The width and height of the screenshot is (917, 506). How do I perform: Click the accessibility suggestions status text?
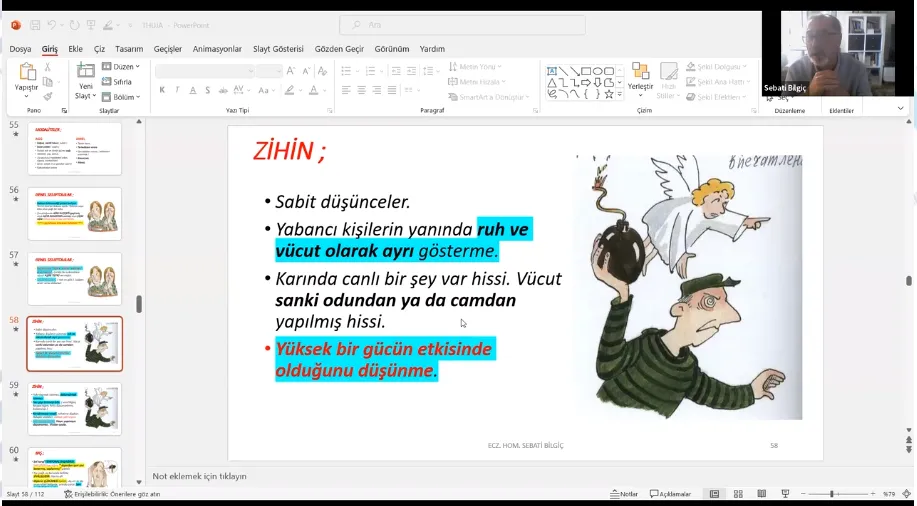pyautogui.click(x=112, y=494)
